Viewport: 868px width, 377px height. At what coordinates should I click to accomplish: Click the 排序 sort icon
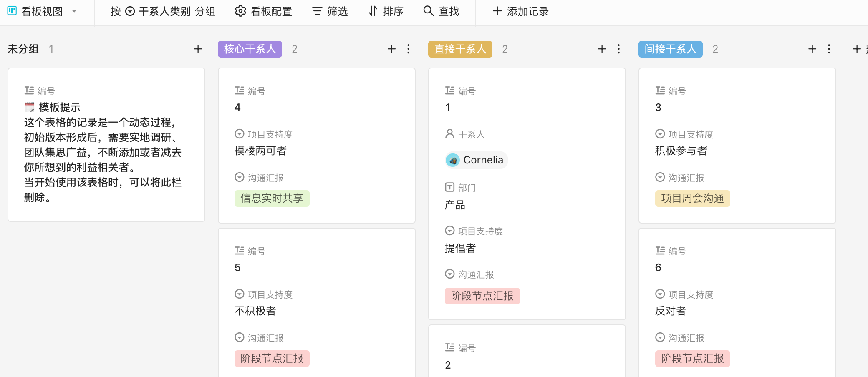373,11
